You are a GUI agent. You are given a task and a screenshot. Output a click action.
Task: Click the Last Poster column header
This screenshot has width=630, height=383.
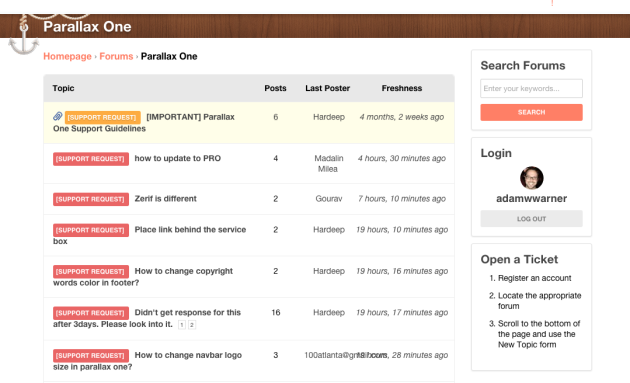(x=327, y=88)
